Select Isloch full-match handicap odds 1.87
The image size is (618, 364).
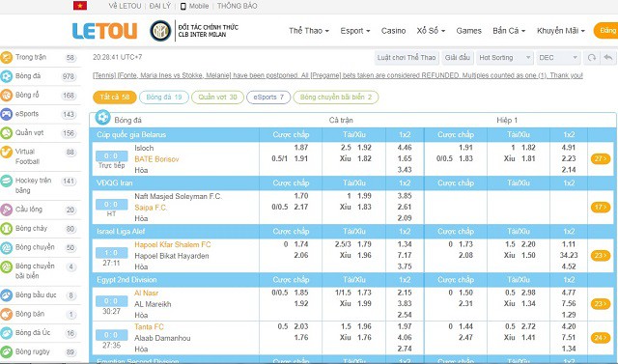tap(300, 148)
